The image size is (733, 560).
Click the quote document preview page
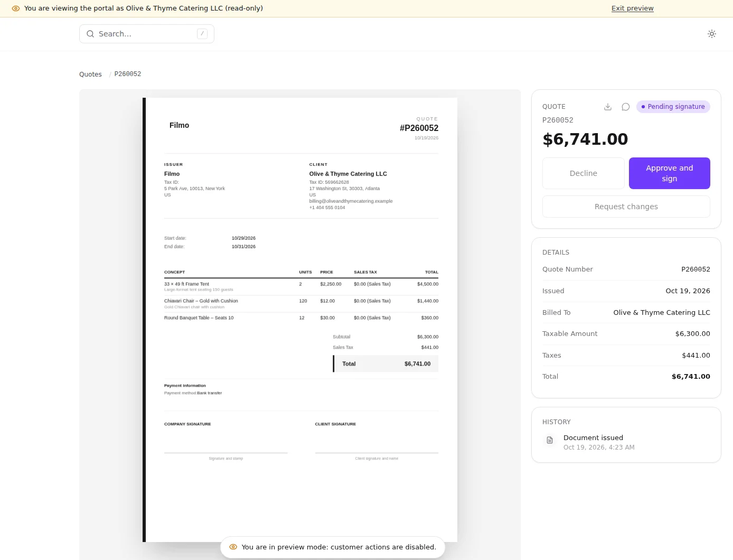(x=300, y=320)
